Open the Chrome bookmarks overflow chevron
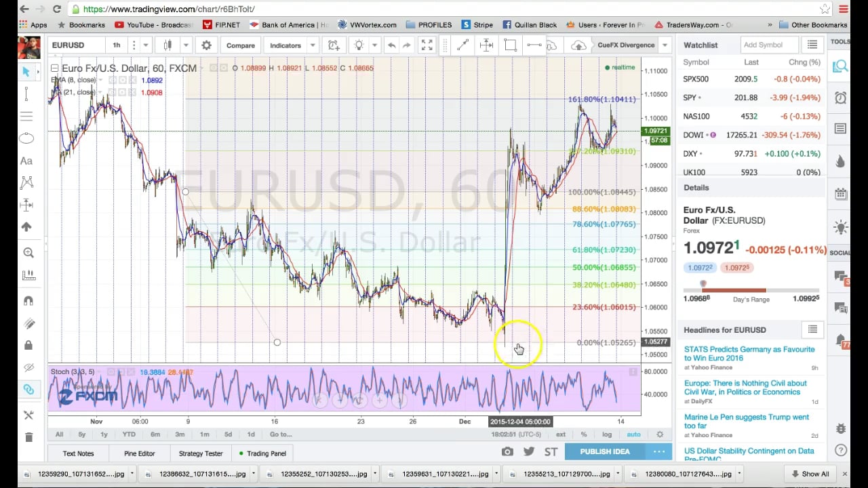This screenshot has height=488, width=868. coord(770,25)
